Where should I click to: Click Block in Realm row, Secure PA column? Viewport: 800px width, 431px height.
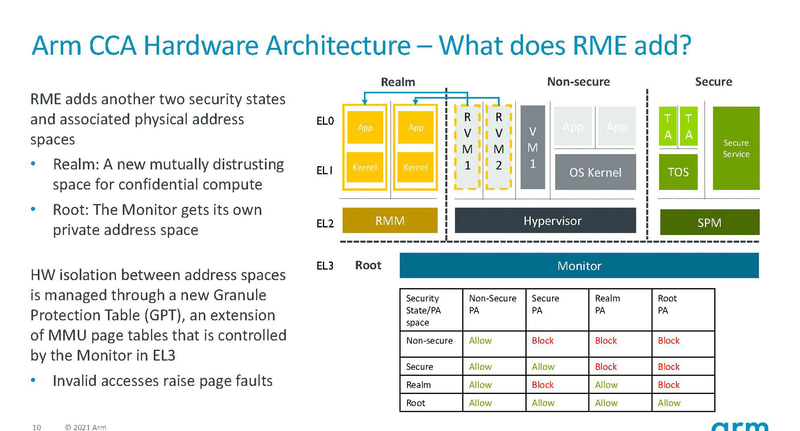tap(542, 385)
